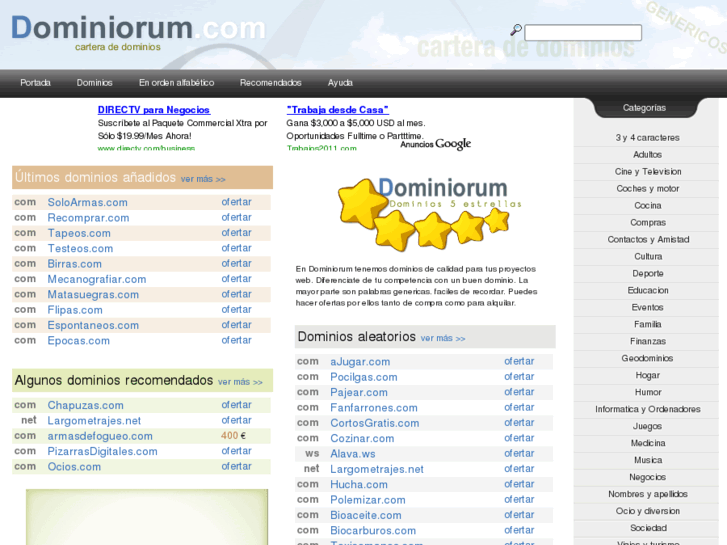The width and height of the screenshot is (727, 545).
Task: Select the Cine y Television category
Action: click(x=648, y=172)
